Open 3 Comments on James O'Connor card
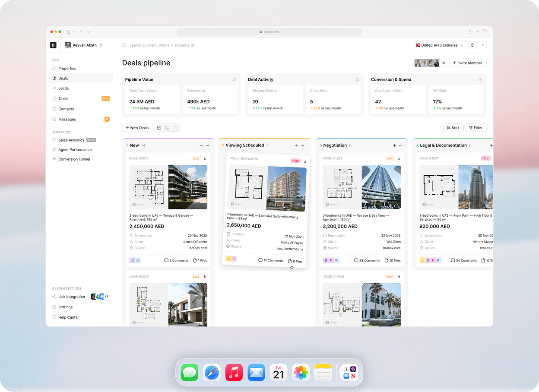This screenshot has height=392, width=539. point(176,260)
